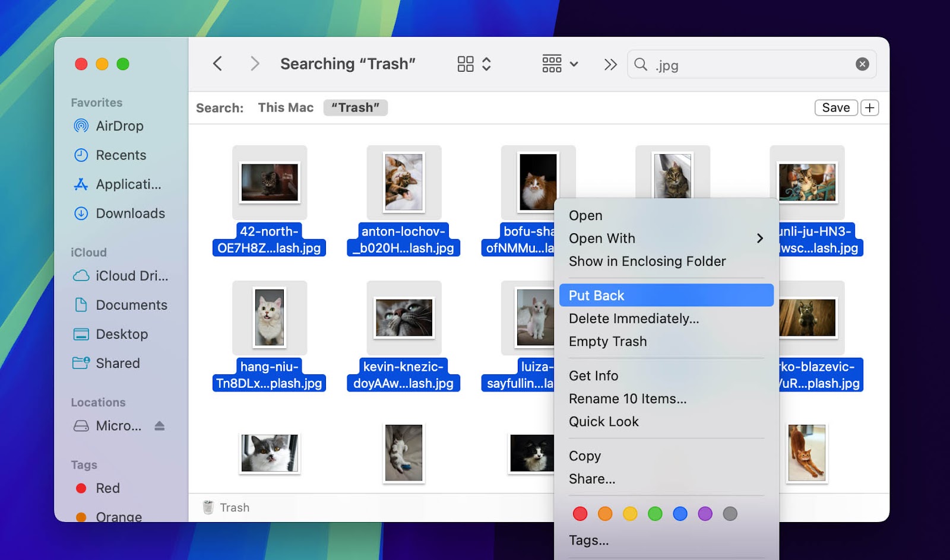Viewport: 950px width, 560px height.
Task: Select the luiza-sayfullin... white kitten thumbnail
Action: [x=528, y=318]
